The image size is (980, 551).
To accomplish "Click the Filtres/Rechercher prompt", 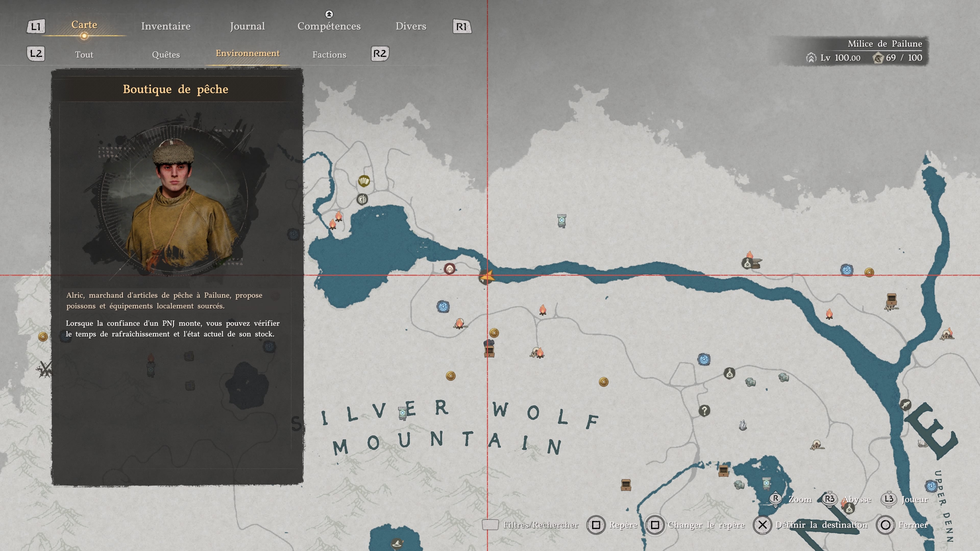I will click(530, 525).
